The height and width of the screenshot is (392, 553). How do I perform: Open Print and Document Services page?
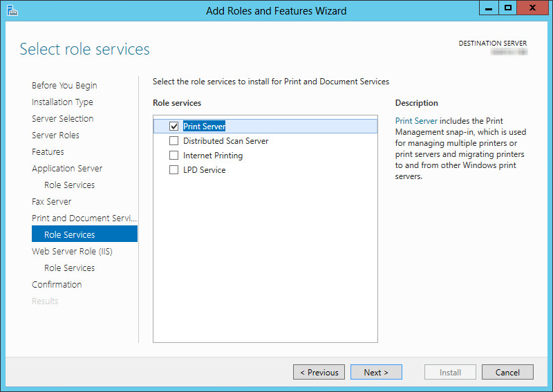(84, 218)
